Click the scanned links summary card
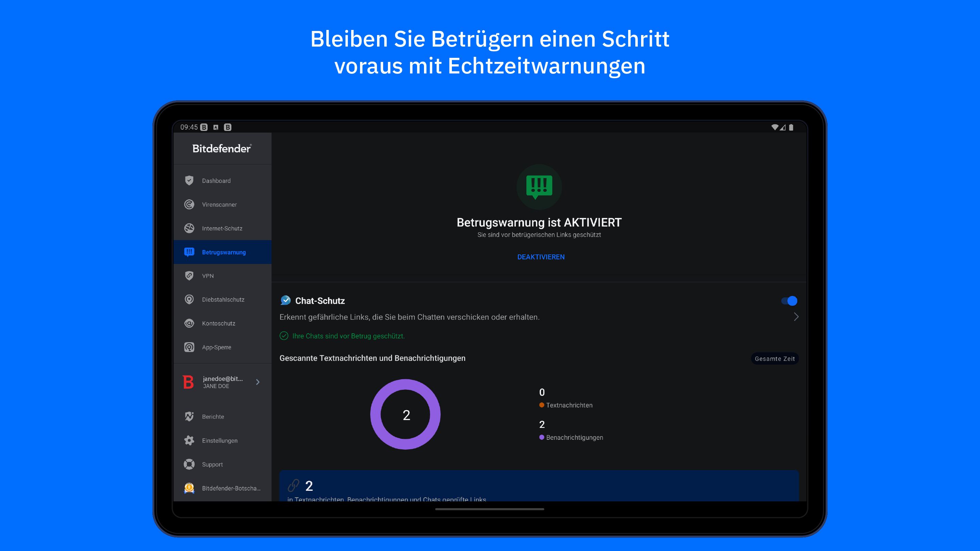 [539, 486]
